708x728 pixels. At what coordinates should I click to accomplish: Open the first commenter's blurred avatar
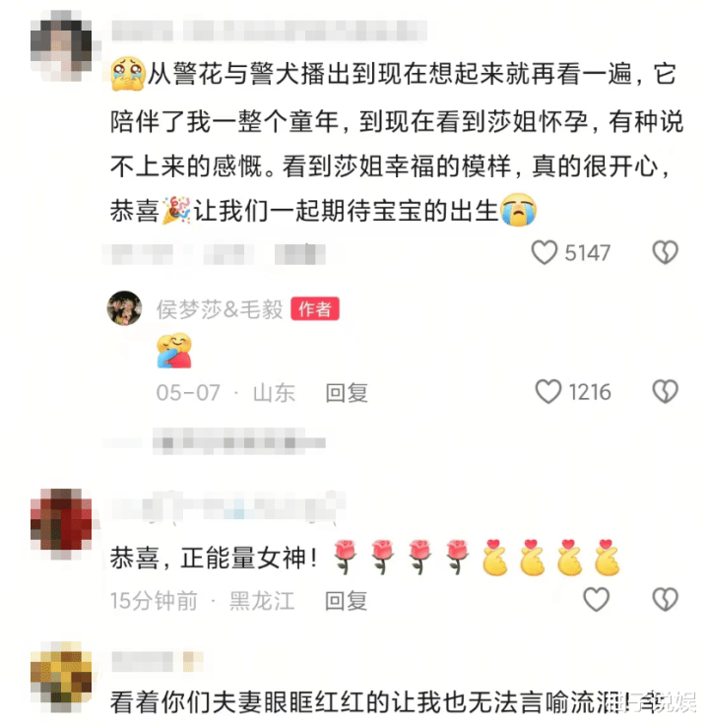(61, 45)
